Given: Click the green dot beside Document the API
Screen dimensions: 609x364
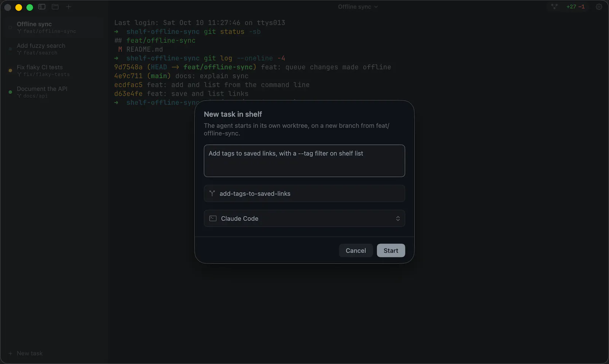Looking at the screenshot, I should point(10,92).
